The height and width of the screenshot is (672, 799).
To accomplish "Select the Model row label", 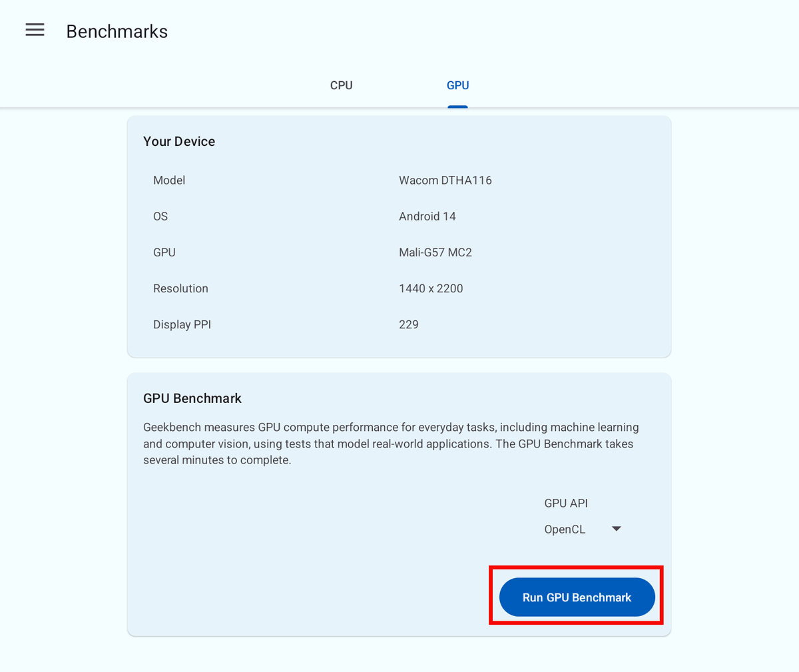I will 169,180.
